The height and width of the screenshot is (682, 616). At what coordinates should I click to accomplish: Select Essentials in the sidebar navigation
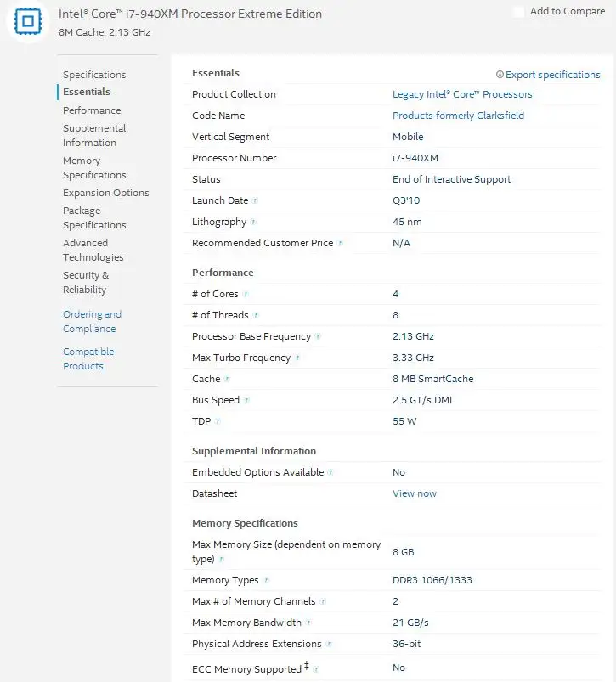point(87,92)
